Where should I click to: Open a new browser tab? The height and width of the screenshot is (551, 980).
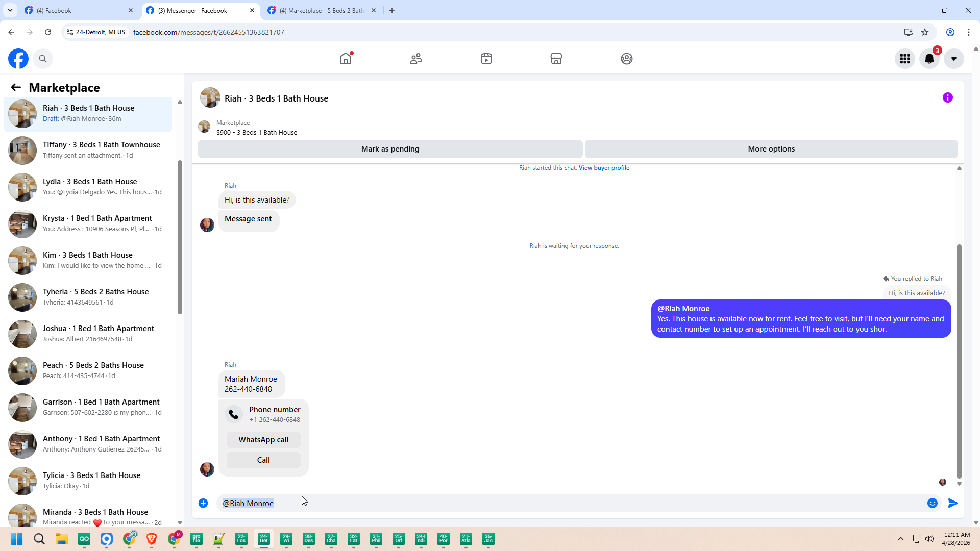392,10
